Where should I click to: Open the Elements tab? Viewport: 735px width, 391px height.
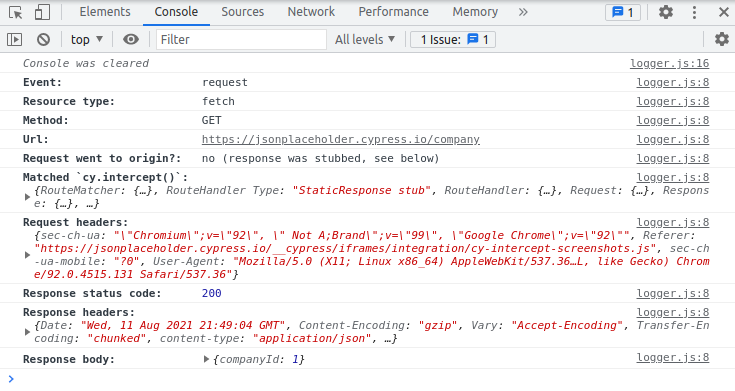105,12
